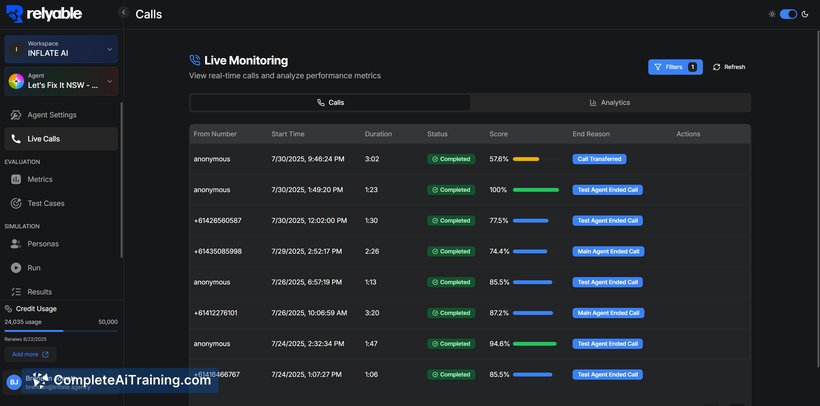Screen dimensions: 820x406
Task: Click the Completed status of the 9:46:24 PM call
Action: pos(451,159)
